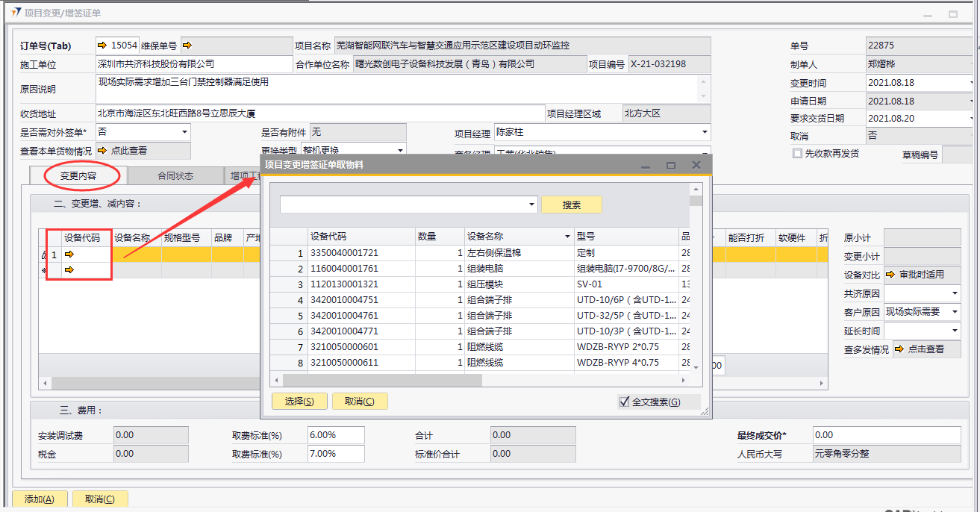Open the 客户原因 dropdown showing 现场实际需要
Viewport: 980px width, 512px height.
pos(955,312)
